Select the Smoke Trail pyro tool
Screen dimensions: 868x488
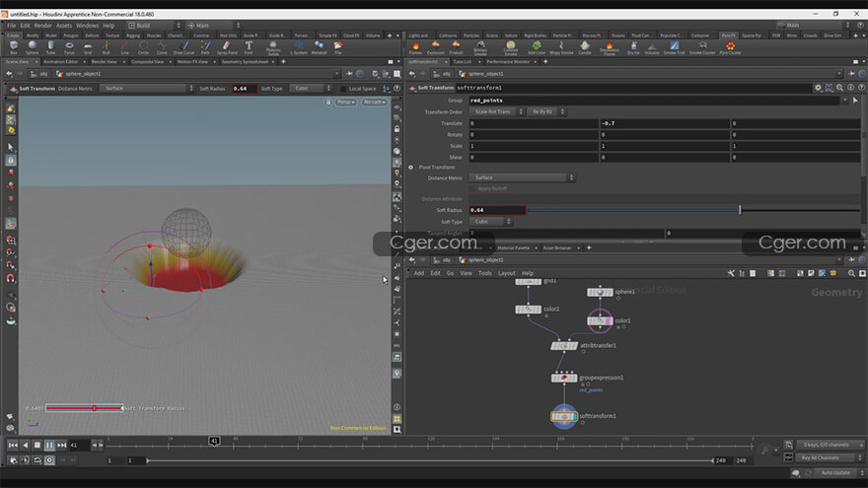point(674,47)
